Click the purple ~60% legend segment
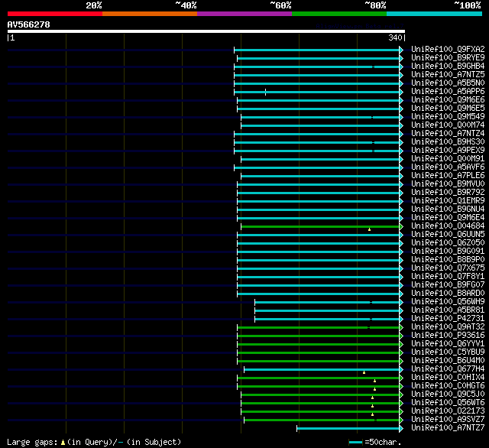Viewport: 489px width, 448px height. tap(244, 14)
